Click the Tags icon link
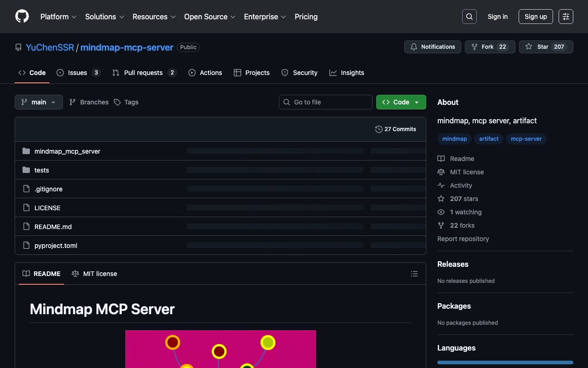The image size is (588, 368). point(126,102)
